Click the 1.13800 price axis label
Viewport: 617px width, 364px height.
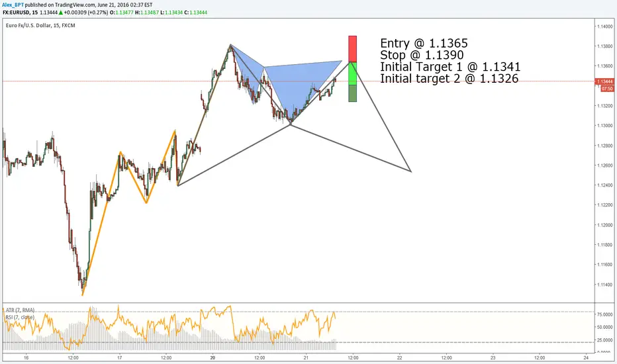[604, 46]
